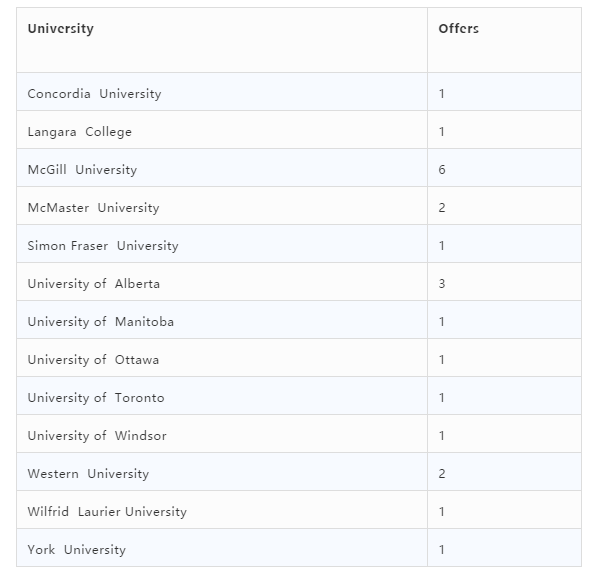Select the University of Manitoba entry

point(222,320)
